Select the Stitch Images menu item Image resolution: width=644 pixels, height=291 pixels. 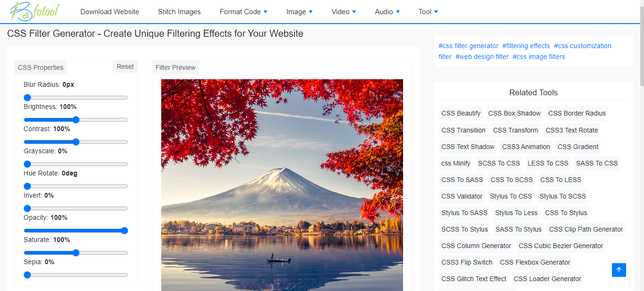tap(179, 11)
